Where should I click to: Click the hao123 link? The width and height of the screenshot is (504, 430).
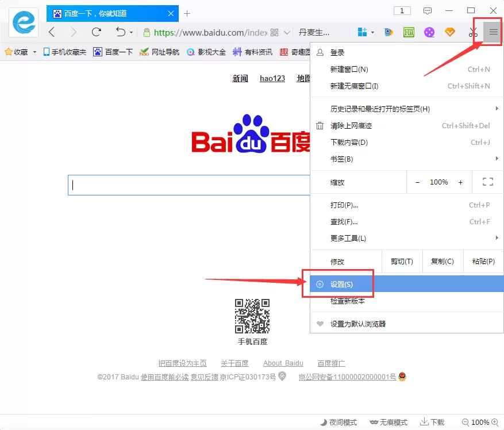click(x=272, y=78)
